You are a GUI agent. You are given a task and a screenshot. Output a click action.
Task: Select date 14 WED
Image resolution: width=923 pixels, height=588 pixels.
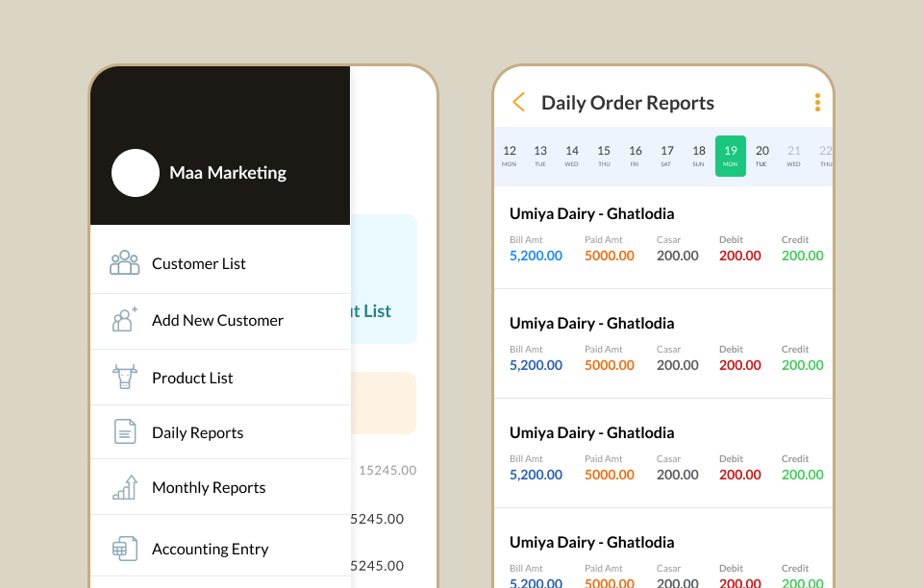click(x=571, y=156)
